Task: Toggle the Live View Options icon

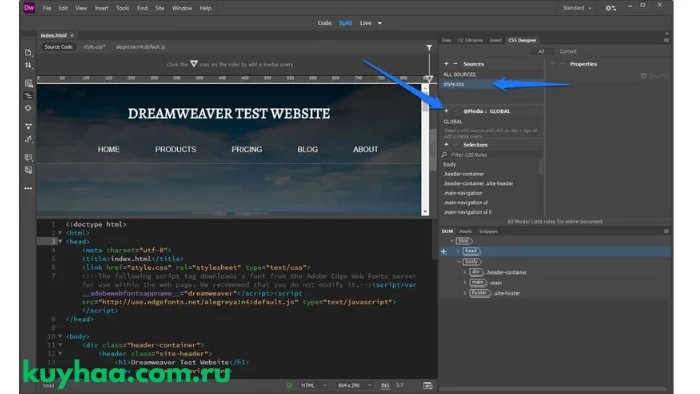Action: click(28, 83)
